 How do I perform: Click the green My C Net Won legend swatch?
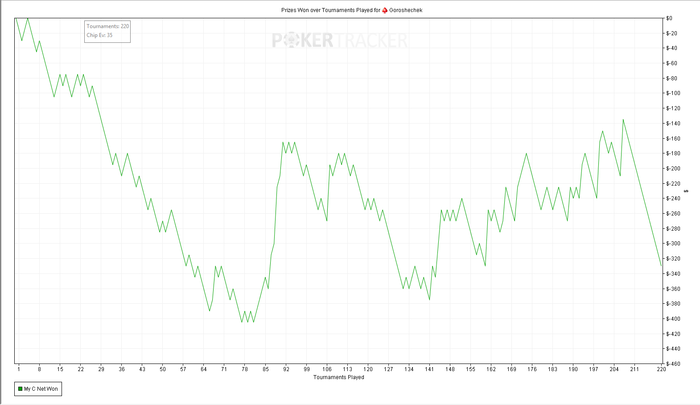(20, 389)
